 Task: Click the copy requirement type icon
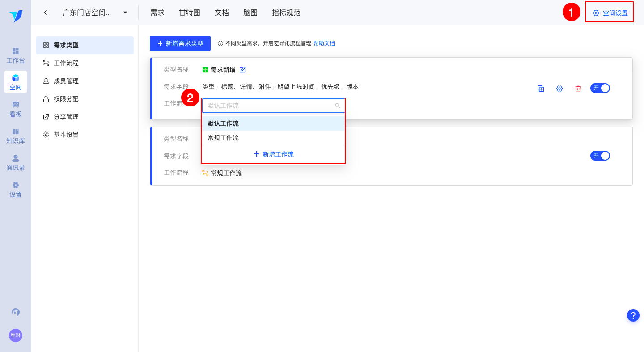coord(541,89)
